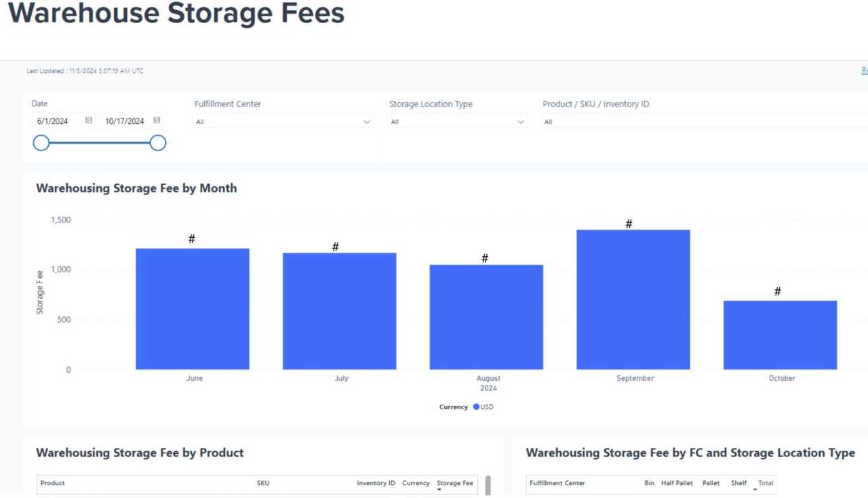868x498 pixels.
Task: Click the Total column header in FC table
Action: pos(766,483)
